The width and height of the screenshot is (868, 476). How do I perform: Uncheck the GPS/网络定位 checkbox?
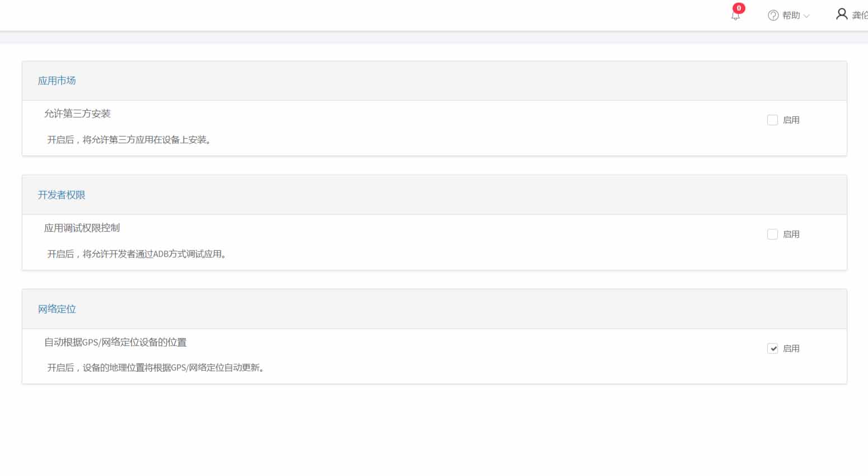point(772,348)
